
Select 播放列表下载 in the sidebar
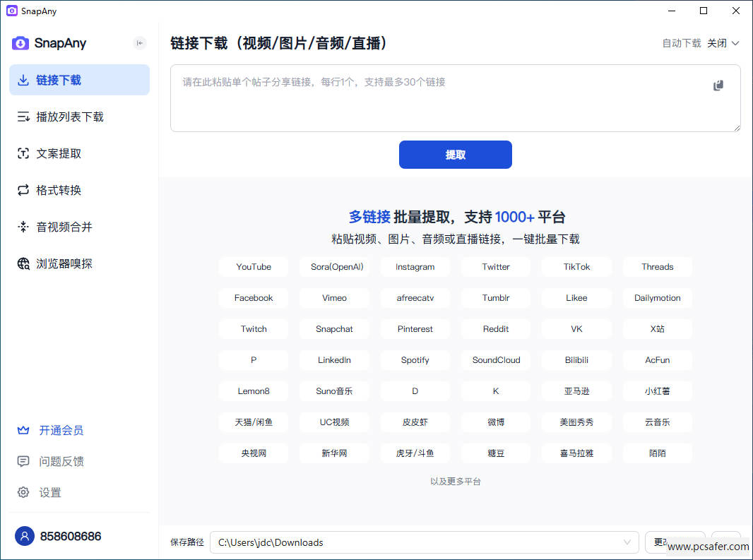70,117
